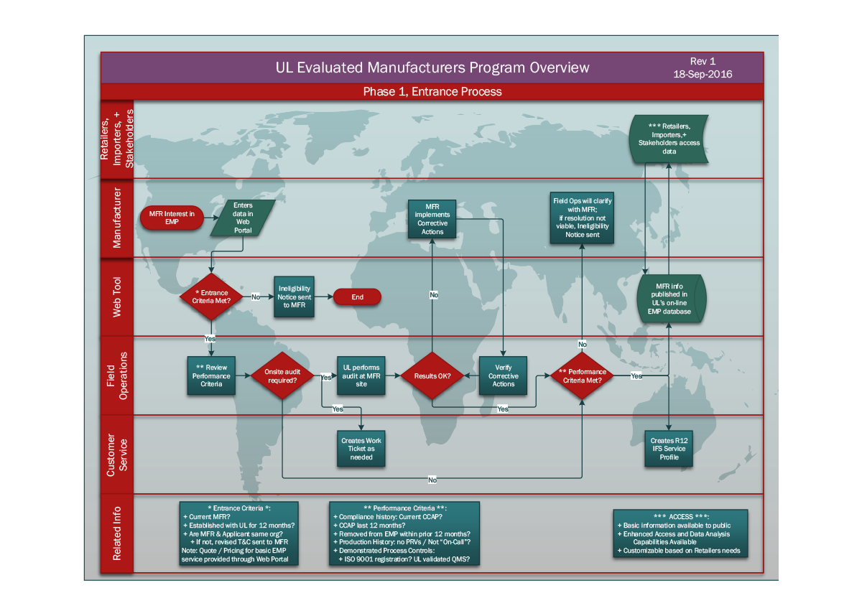This screenshot has width=862, height=616.
Task: Select the 'Results OK?' decision diamond
Action: pos(432,375)
